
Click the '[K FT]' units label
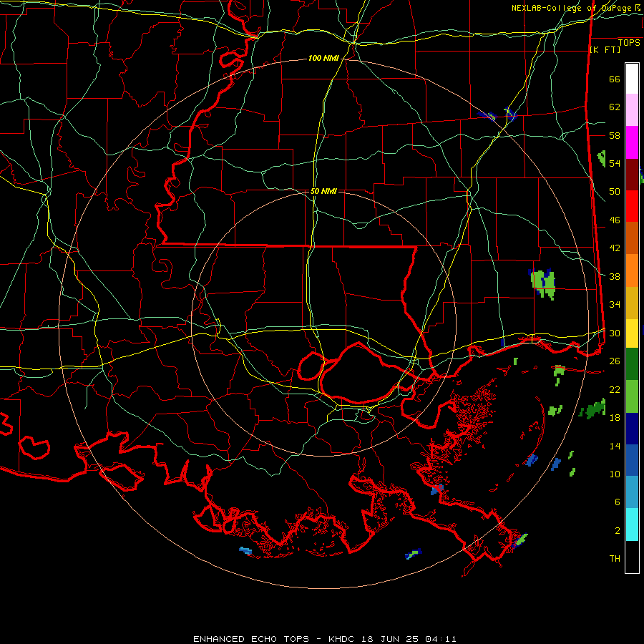point(605,49)
